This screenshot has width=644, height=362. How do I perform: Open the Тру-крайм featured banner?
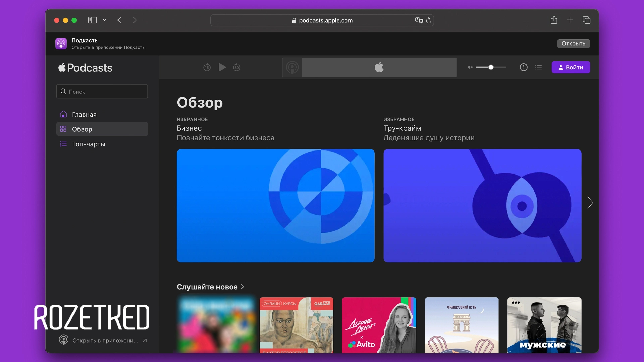(x=482, y=206)
